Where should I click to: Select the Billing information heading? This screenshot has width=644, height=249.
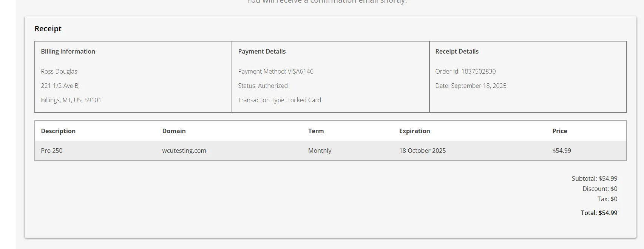68,51
